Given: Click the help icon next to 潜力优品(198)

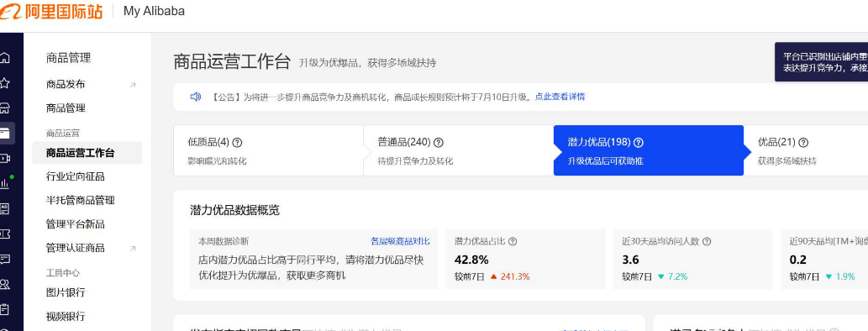Looking at the screenshot, I should (x=639, y=143).
